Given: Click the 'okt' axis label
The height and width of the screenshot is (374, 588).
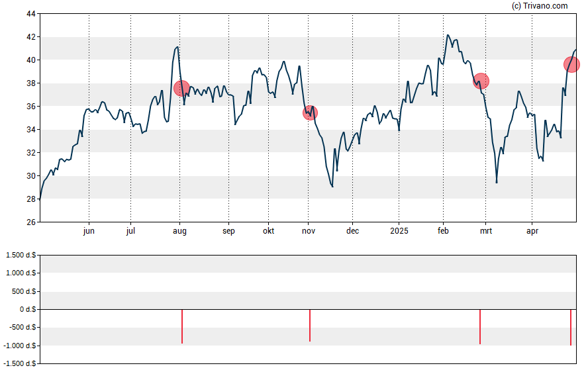Looking at the screenshot, I should [268, 231].
